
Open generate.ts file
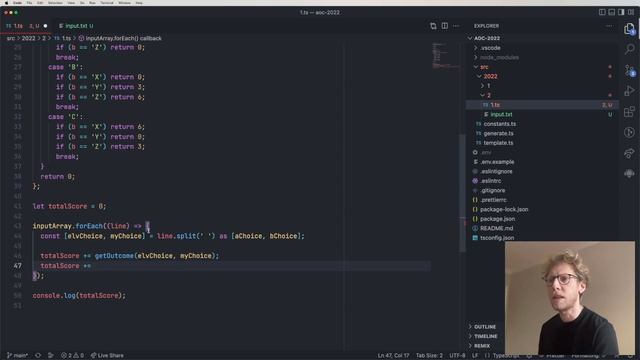pos(498,133)
